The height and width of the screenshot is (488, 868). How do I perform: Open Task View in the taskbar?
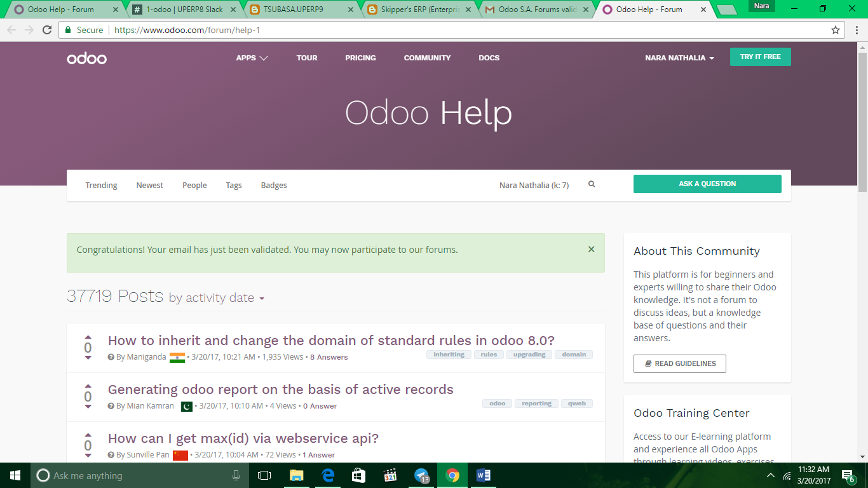pos(264,475)
